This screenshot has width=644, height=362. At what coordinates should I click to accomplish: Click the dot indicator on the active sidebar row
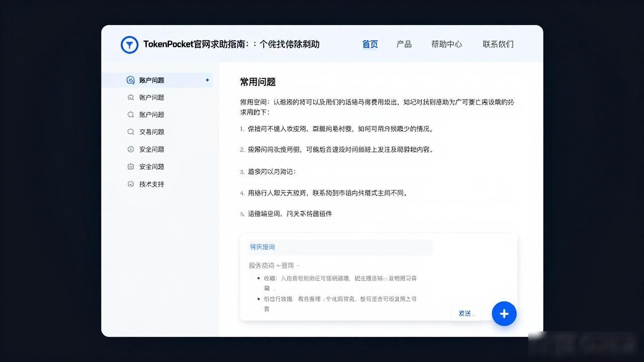[207, 80]
